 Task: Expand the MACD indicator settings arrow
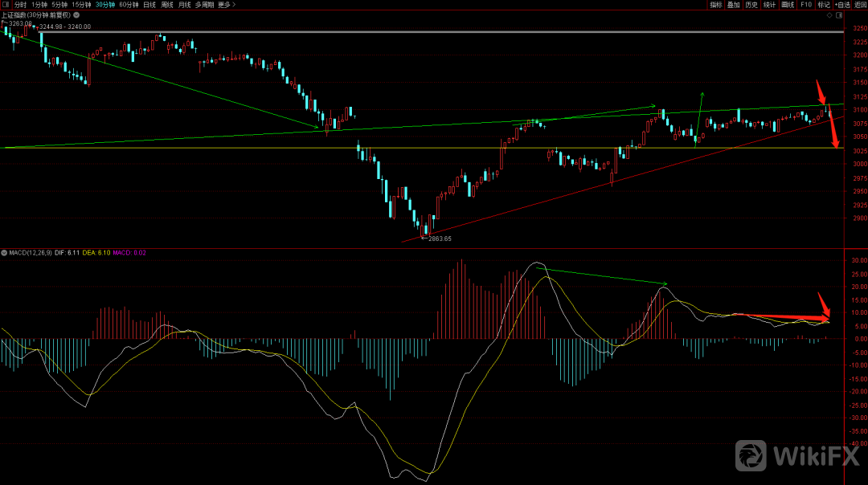pyautogui.click(x=4, y=253)
